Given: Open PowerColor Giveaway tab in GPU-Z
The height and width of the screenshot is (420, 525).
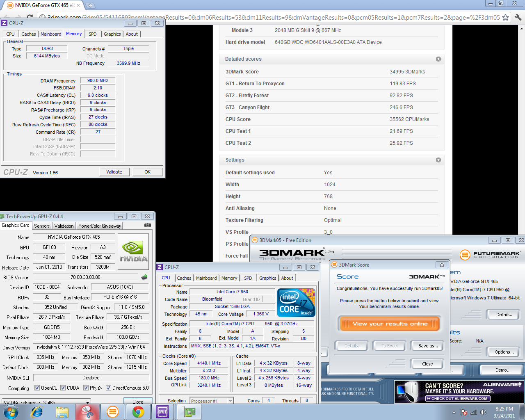Looking at the screenshot, I should [x=100, y=226].
